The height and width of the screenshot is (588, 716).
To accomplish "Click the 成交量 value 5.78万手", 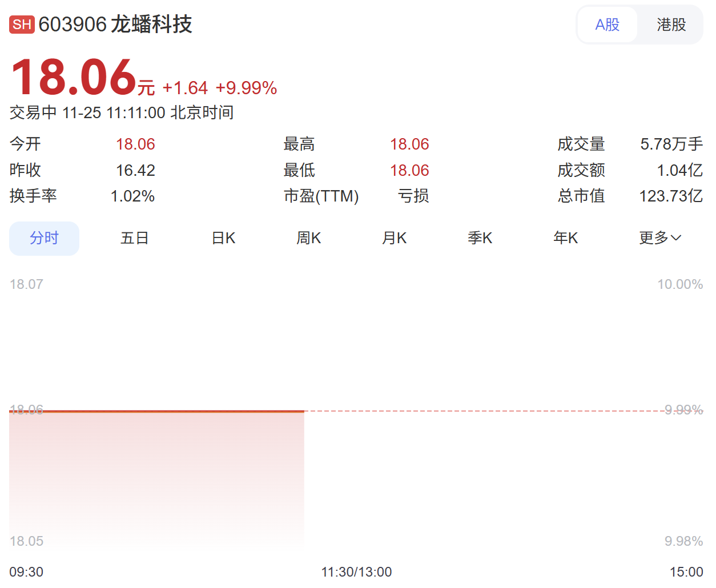I will point(671,144).
